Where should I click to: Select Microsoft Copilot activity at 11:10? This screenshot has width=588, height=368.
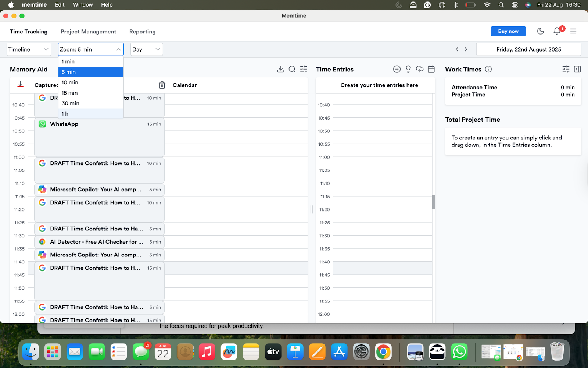[x=99, y=190]
